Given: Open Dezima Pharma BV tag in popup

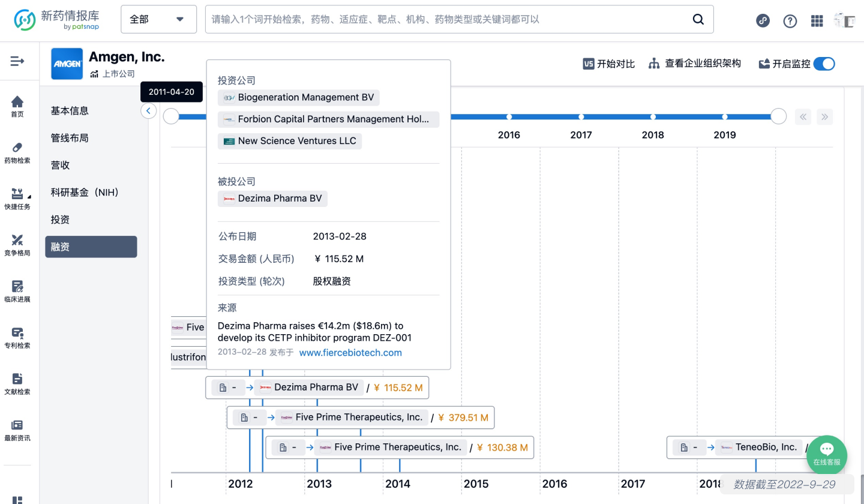Looking at the screenshot, I should (273, 199).
